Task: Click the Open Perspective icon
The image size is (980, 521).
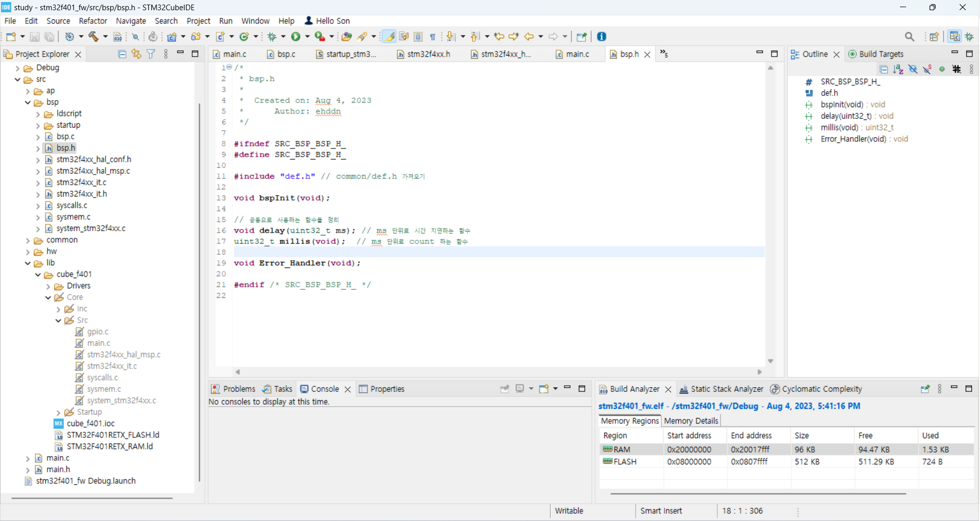Action: (934, 36)
